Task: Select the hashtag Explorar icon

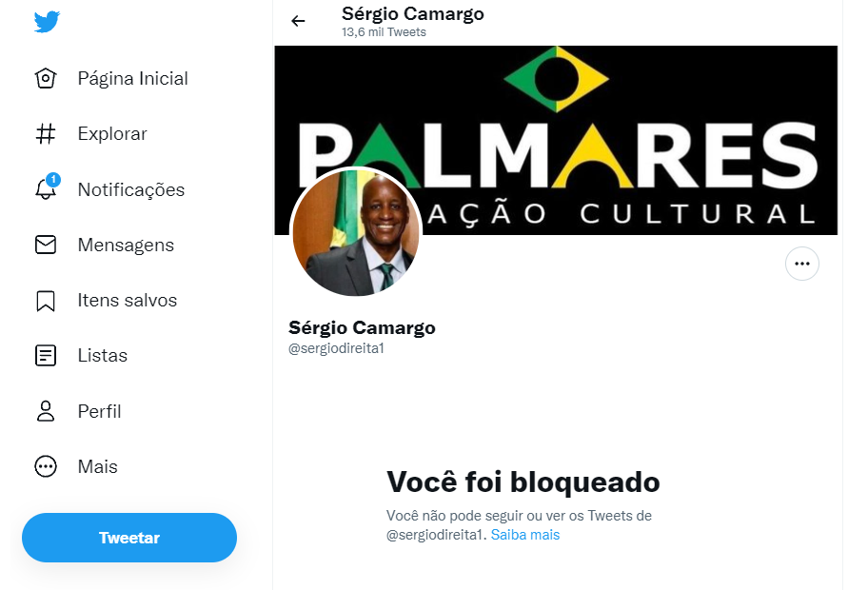Action: point(46,133)
